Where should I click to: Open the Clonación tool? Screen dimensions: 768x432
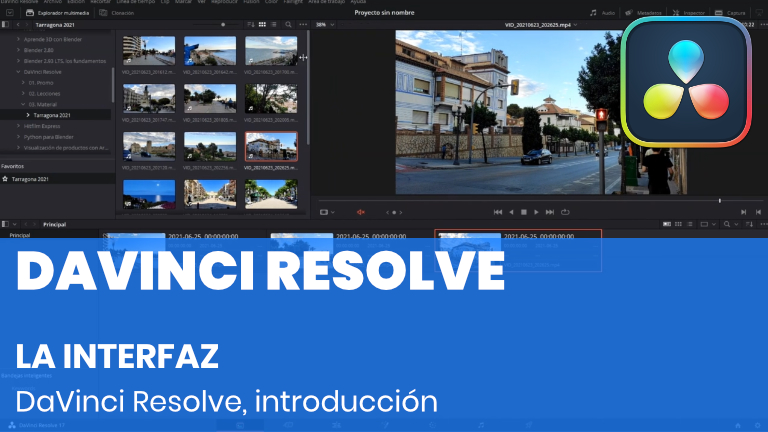(117, 13)
